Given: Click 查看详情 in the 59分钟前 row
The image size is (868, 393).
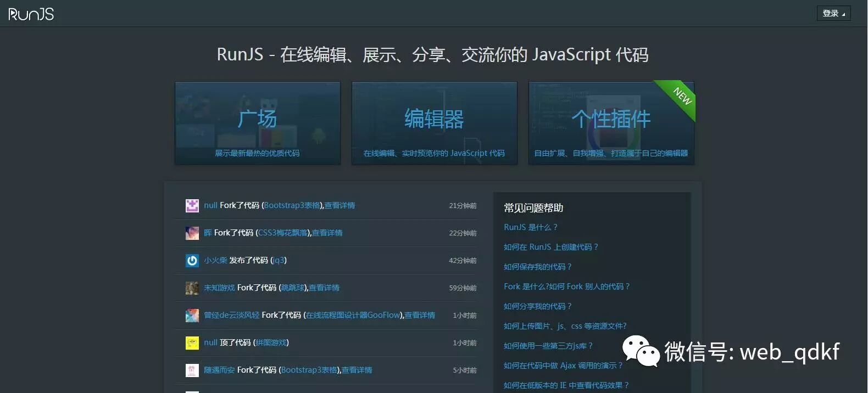Looking at the screenshot, I should coord(324,288).
